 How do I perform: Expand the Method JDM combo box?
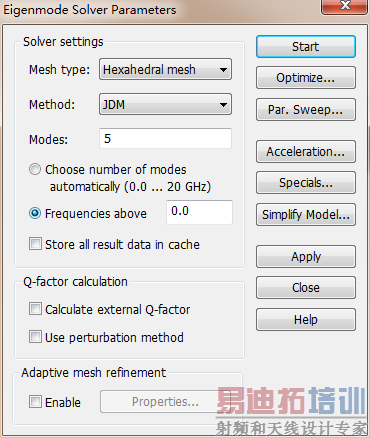pos(165,104)
